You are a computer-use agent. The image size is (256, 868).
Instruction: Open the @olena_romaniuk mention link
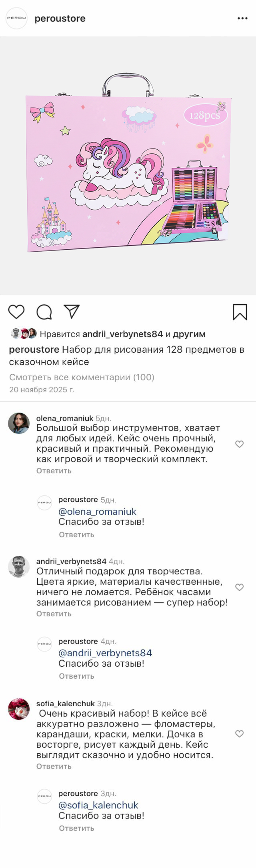(97, 511)
